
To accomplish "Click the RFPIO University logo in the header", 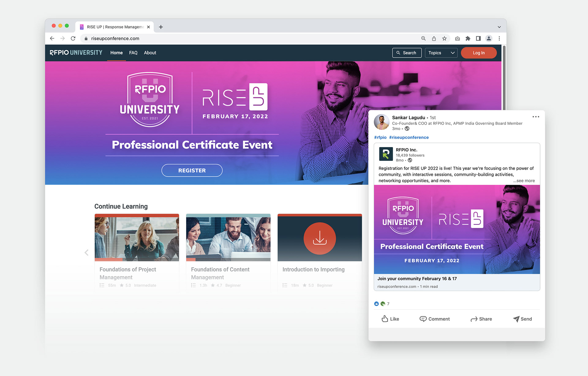I will click(76, 53).
